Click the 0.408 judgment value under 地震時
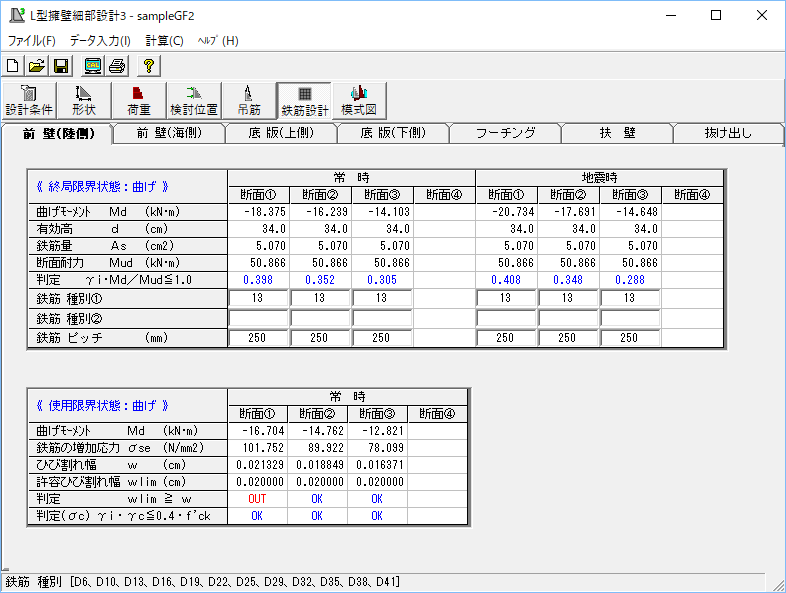786x593 pixels. coord(506,280)
